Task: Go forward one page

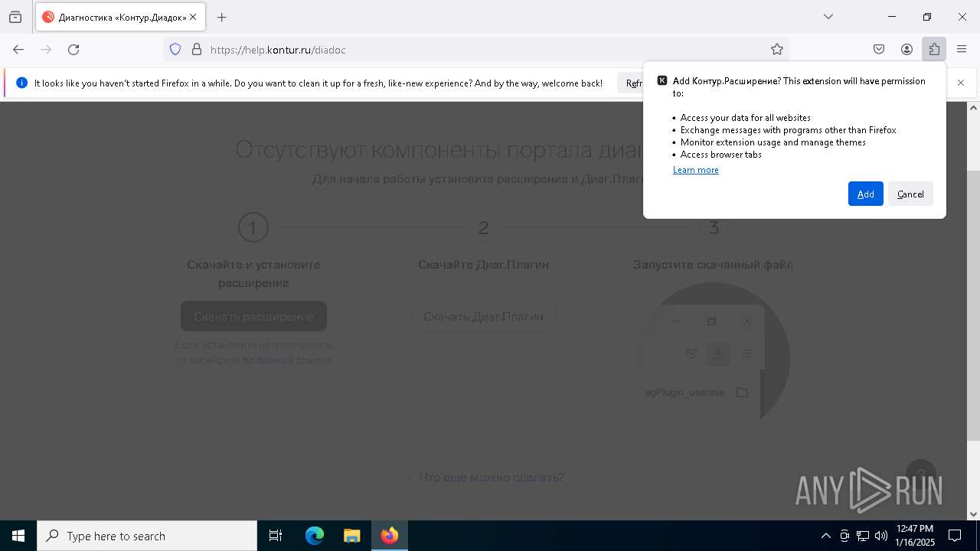Action: (46, 50)
